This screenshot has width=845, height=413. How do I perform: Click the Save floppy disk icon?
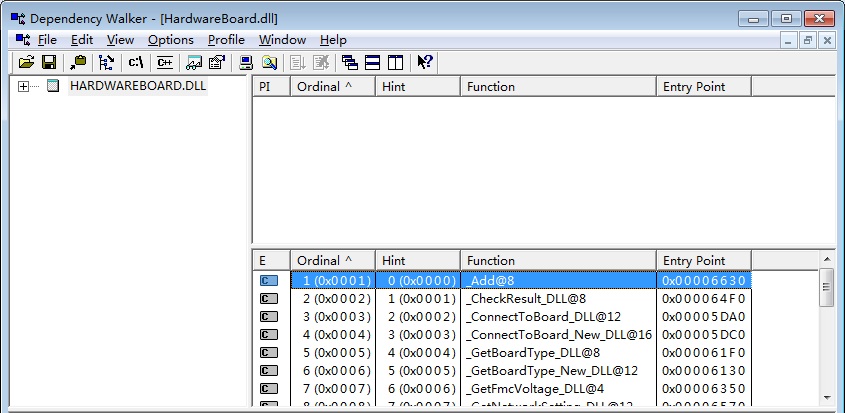click(49, 63)
